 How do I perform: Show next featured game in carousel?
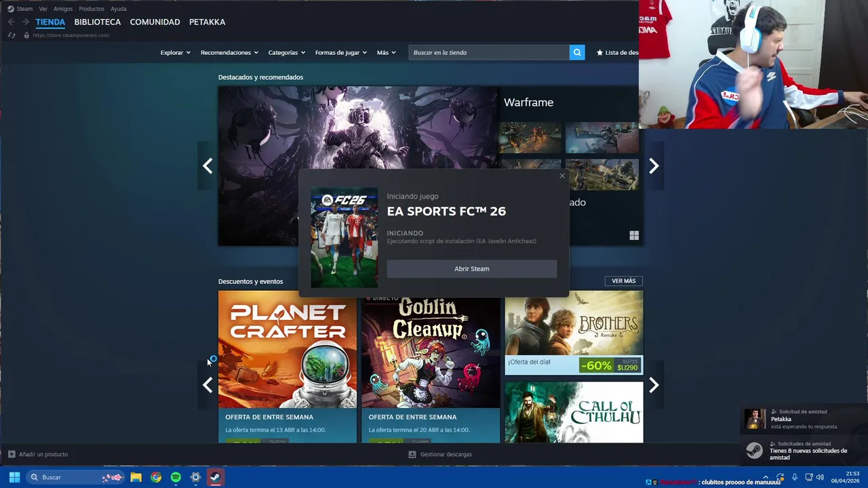click(654, 166)
